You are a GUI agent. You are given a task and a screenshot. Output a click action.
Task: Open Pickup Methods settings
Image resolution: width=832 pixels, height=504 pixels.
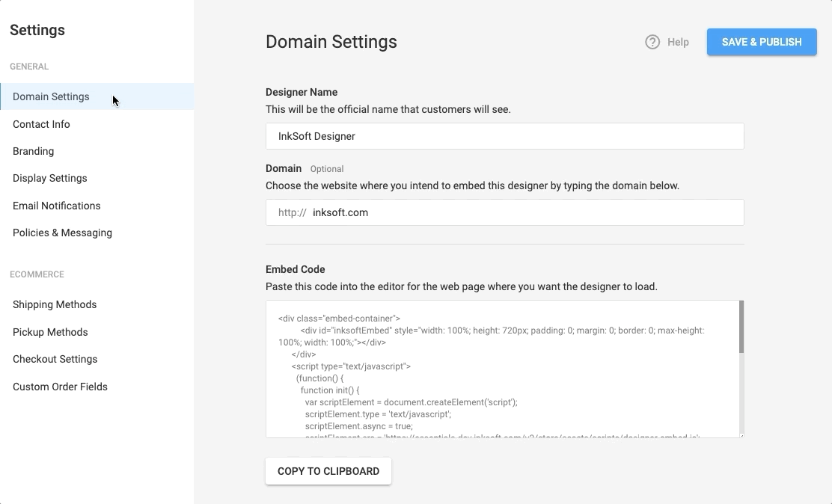pos(50,332)
